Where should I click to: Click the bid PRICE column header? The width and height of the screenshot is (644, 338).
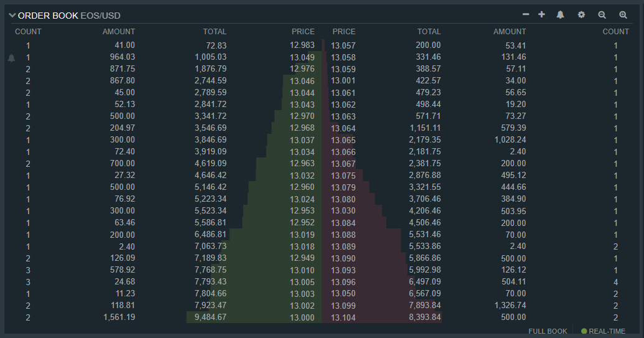click(303, 32)
